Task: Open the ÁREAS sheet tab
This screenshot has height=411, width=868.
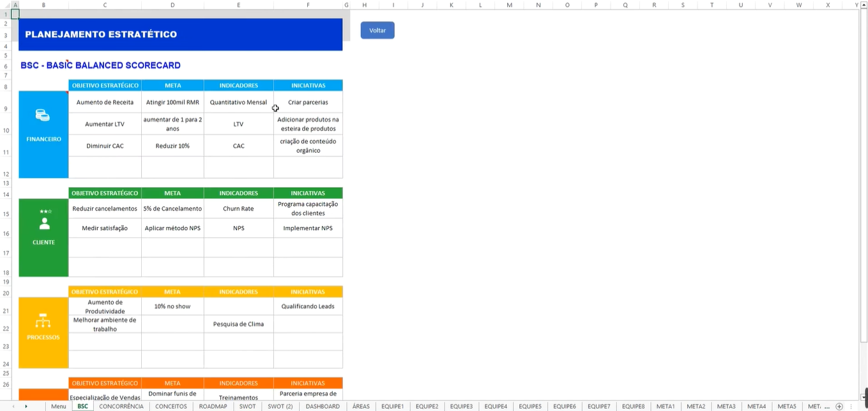Action: click(x=361, y=407)
